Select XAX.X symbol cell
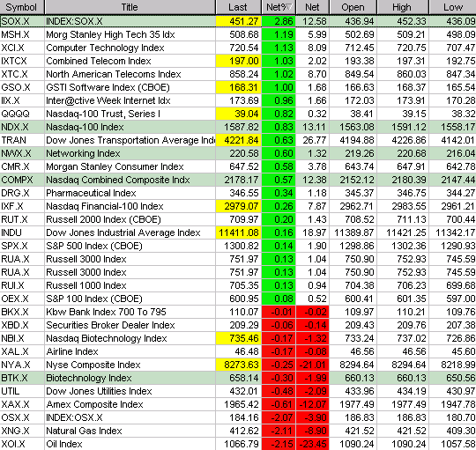The image size is (476, 450). click(22, 404)
